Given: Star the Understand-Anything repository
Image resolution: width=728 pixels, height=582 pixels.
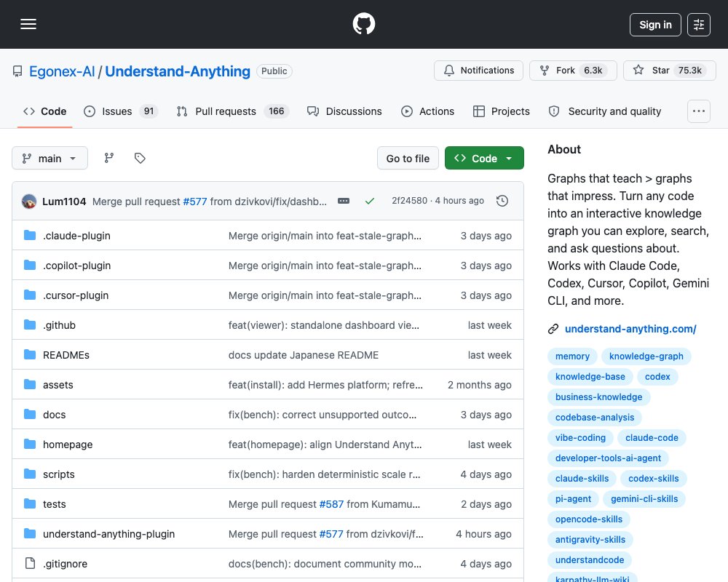Looking at the screenshot, I should point(669,71).
